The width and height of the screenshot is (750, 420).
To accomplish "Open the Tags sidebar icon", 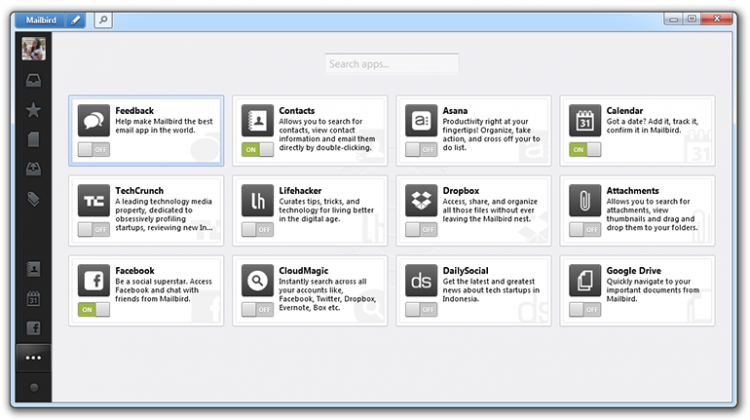I will [33, 199].
